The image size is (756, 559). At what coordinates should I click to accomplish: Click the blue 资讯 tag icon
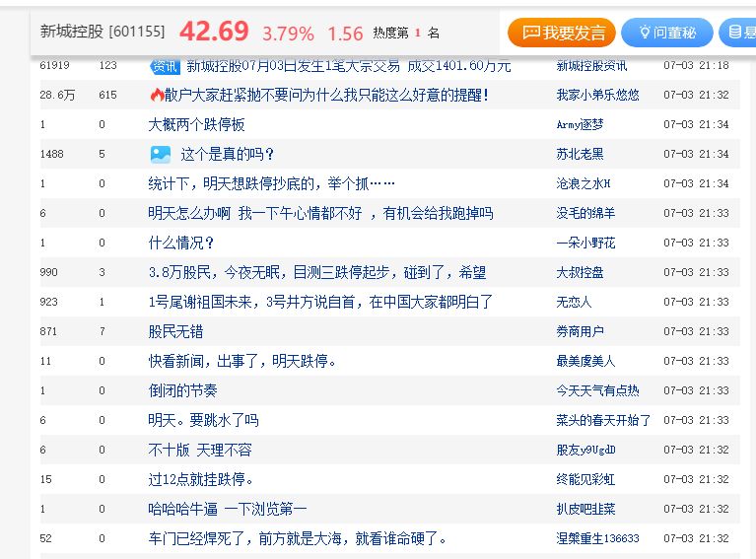(165, 66)
